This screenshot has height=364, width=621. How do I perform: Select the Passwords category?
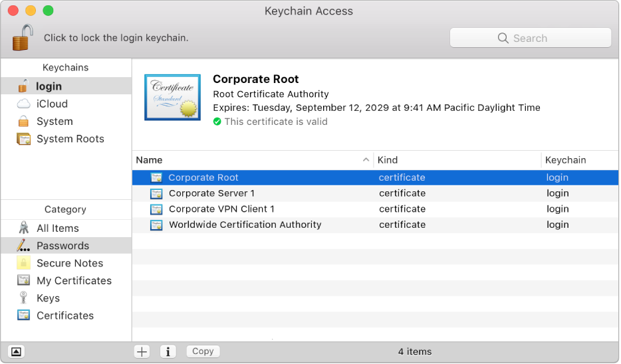pyautogui.click(x=62, y=246)
